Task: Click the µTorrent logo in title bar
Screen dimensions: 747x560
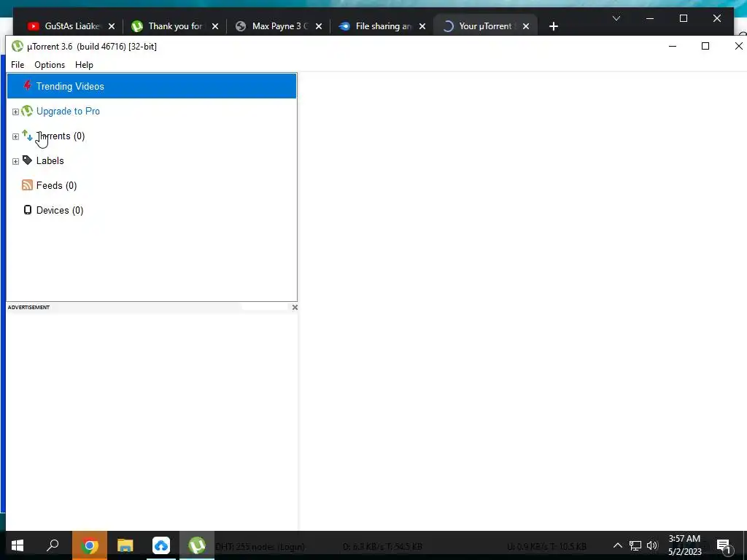Action: click(18, 46)
